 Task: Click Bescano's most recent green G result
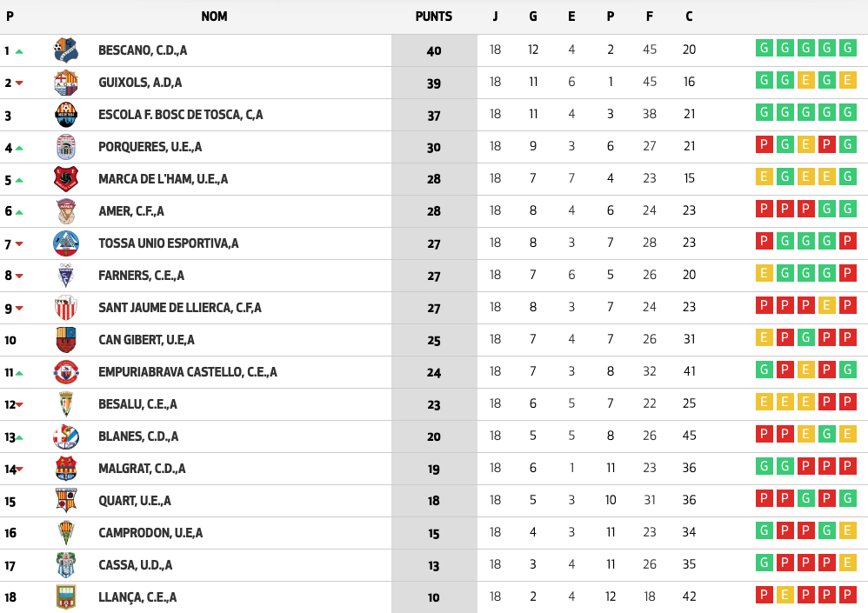848,49
